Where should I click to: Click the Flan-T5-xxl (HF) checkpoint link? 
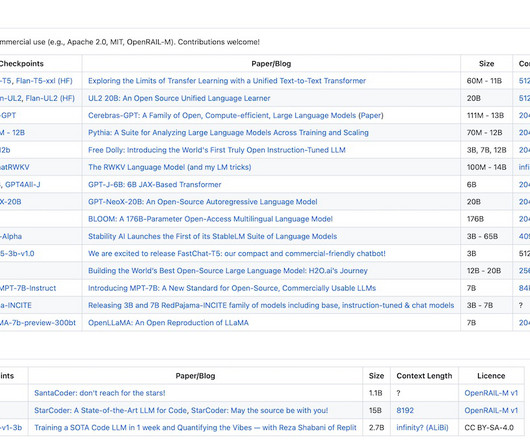click(x=44, y=81)
